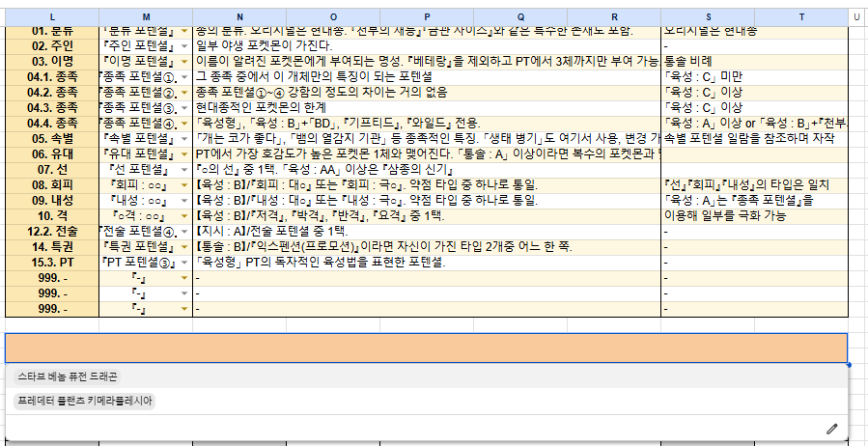Select column L header
This screenshot has height=446, width=868.
52,17
